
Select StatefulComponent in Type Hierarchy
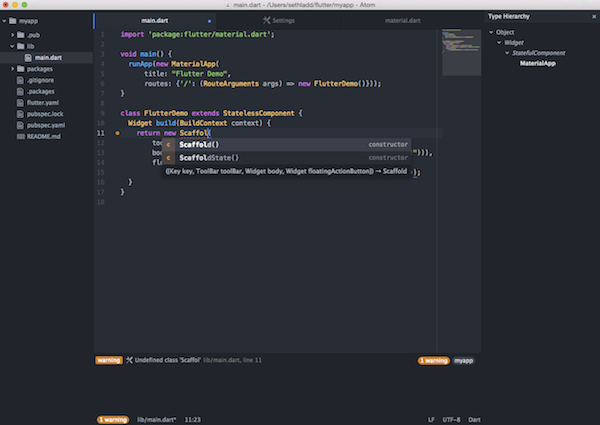(x=539, y=53)
